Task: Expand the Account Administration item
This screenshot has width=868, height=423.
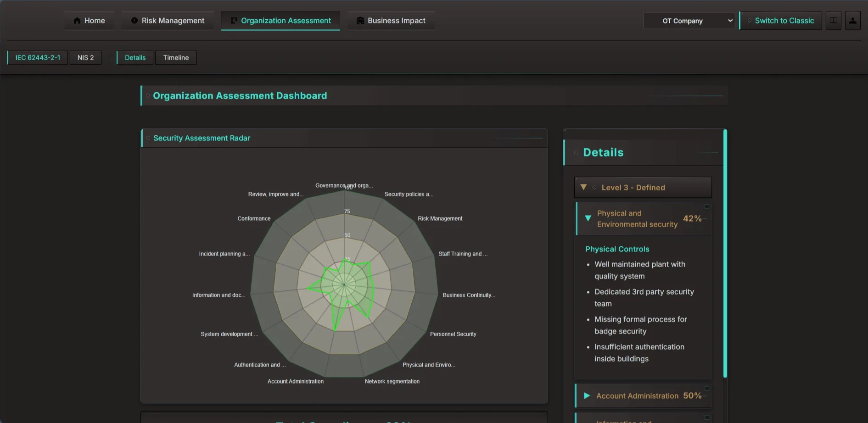Action: coord(587,395)
